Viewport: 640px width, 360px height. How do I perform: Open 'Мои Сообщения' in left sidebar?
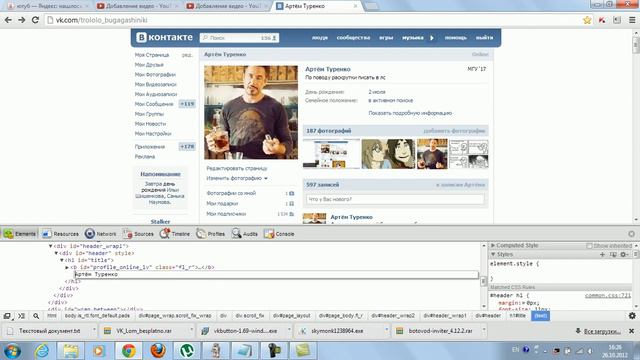pyautogui.click(x=154, y=104)
